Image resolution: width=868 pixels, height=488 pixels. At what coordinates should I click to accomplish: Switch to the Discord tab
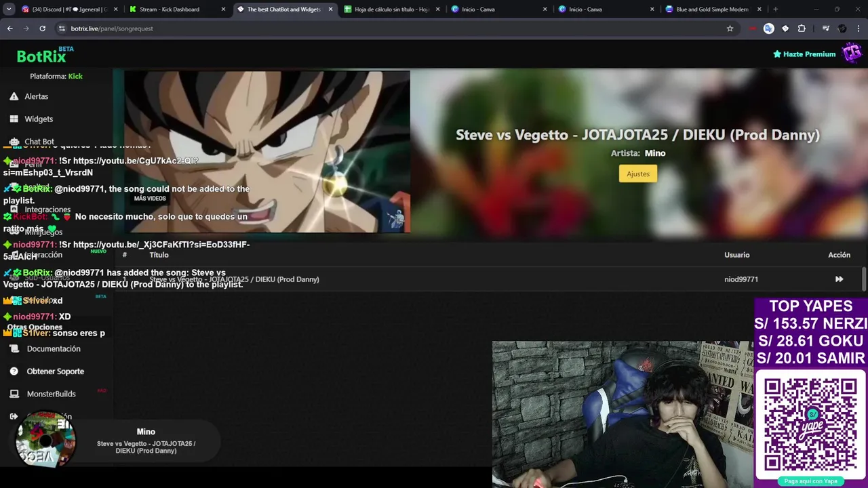click(70, 9)
